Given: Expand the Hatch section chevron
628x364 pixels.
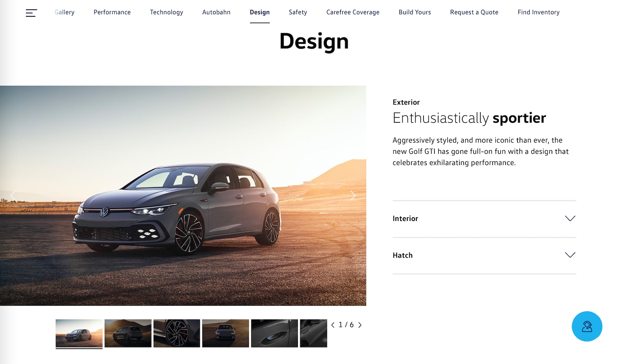Looking at the screenshot, I should pos(570,255).
